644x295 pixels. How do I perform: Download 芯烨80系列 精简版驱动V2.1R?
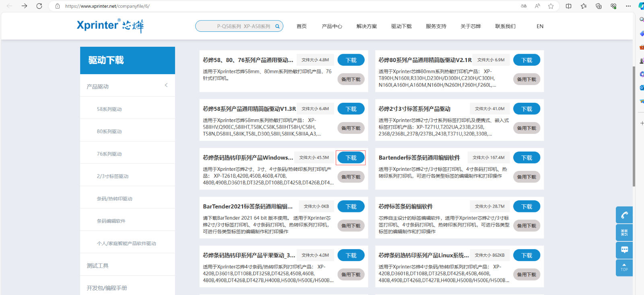[x=527, y=60]
